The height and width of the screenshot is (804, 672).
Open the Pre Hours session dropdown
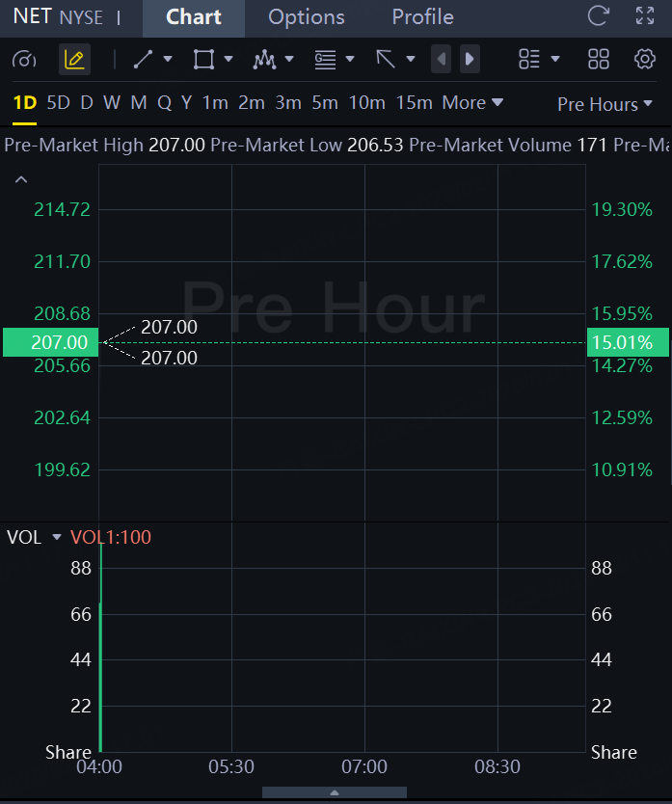605,104
